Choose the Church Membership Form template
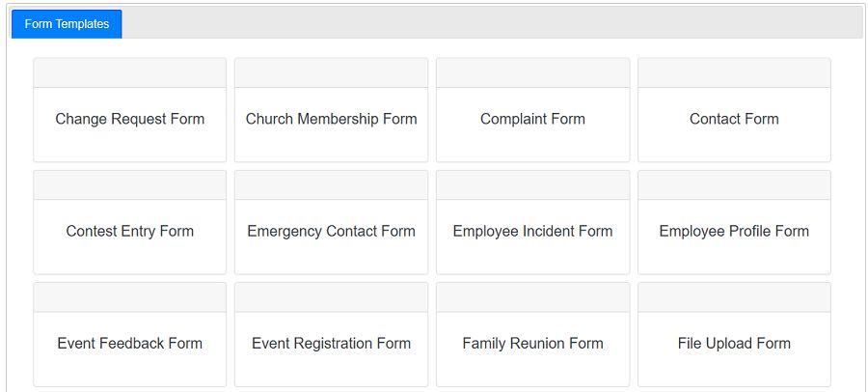 click(x=331, y=120)
